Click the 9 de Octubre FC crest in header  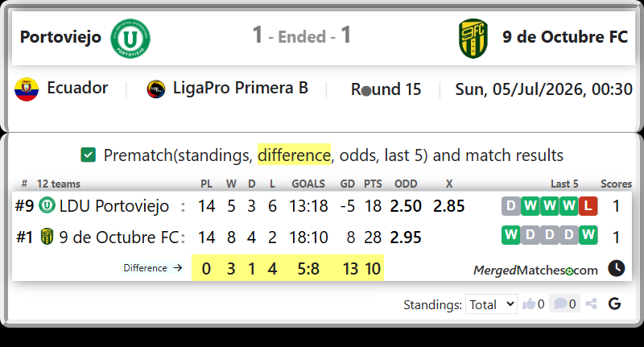[x=473, y=38]
